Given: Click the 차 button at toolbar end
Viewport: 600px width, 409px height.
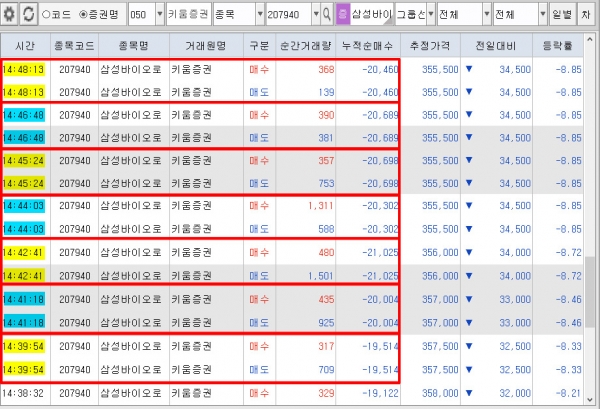Looking at the screenshot, I should coord(586,15).
